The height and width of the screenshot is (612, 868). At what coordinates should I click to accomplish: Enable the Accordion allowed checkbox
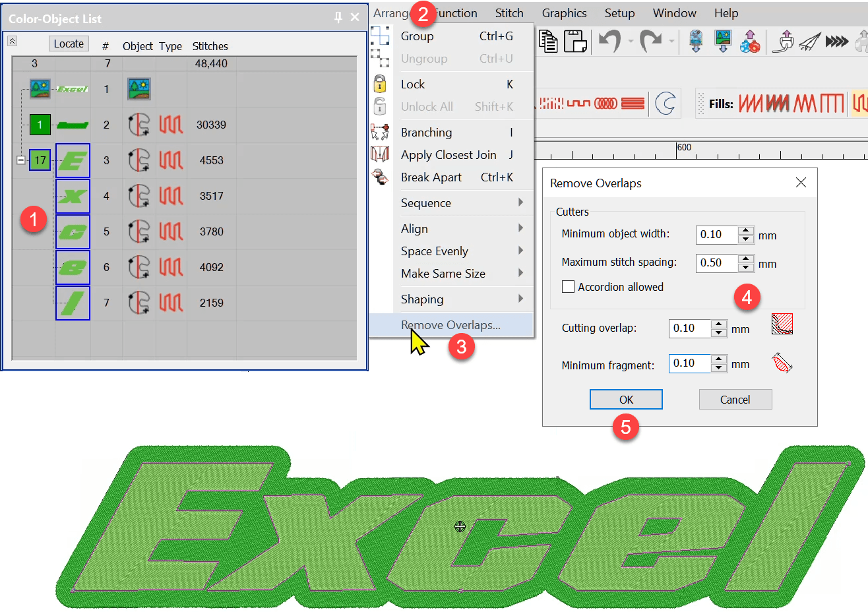point(568,287)
